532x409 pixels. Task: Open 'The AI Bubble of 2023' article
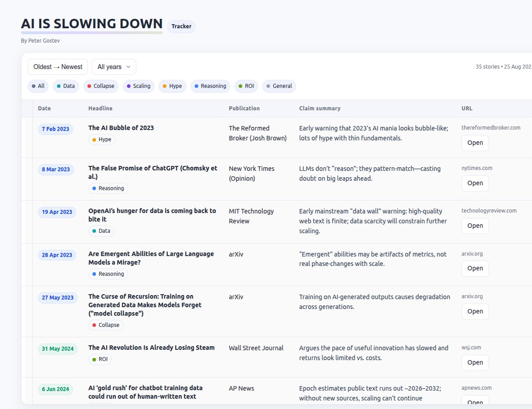click(475, 143)
